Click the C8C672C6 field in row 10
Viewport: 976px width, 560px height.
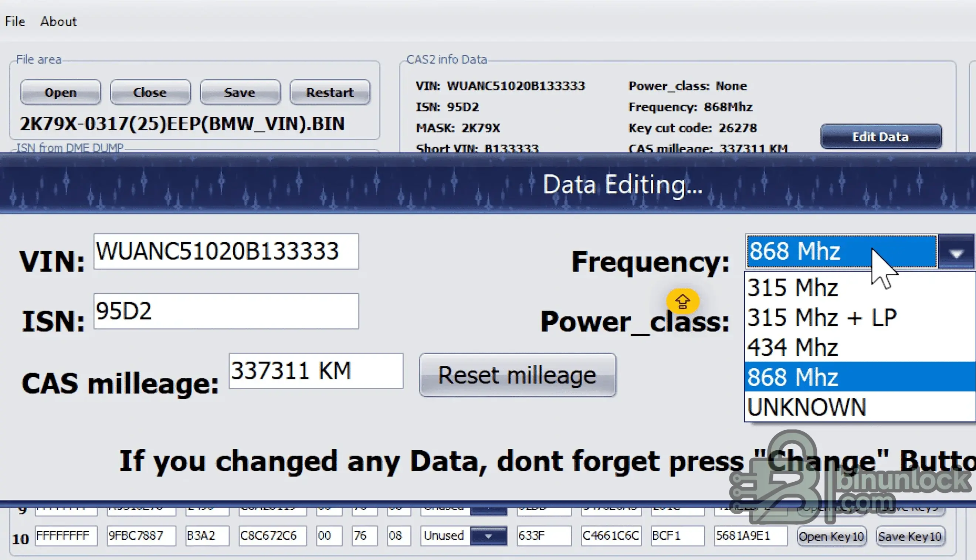click(272, 536)
